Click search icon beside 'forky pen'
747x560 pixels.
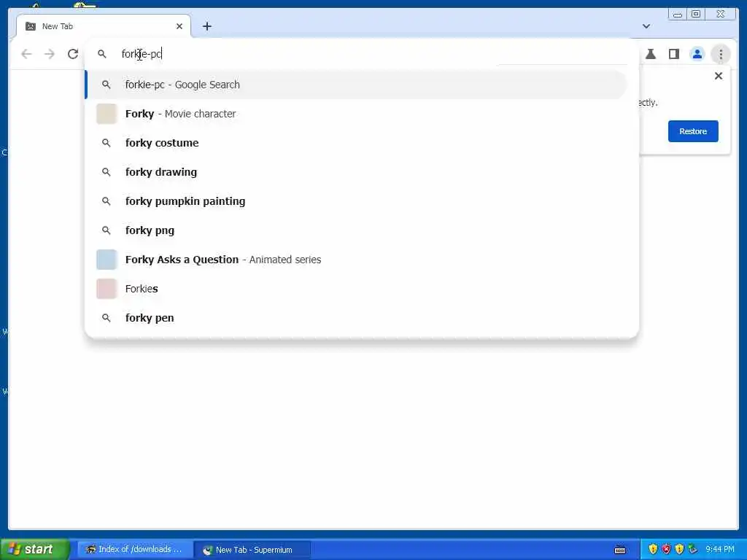coord(107,318)
